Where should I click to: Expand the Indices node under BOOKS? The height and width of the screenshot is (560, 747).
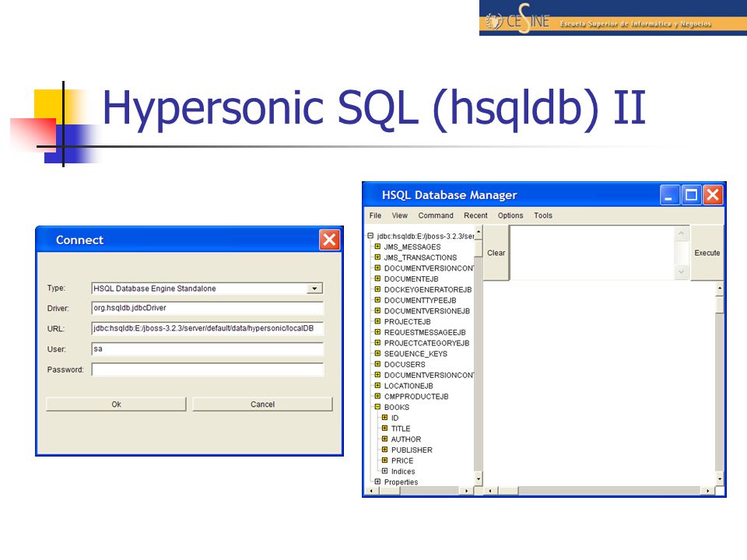click(x=384, y=471)
